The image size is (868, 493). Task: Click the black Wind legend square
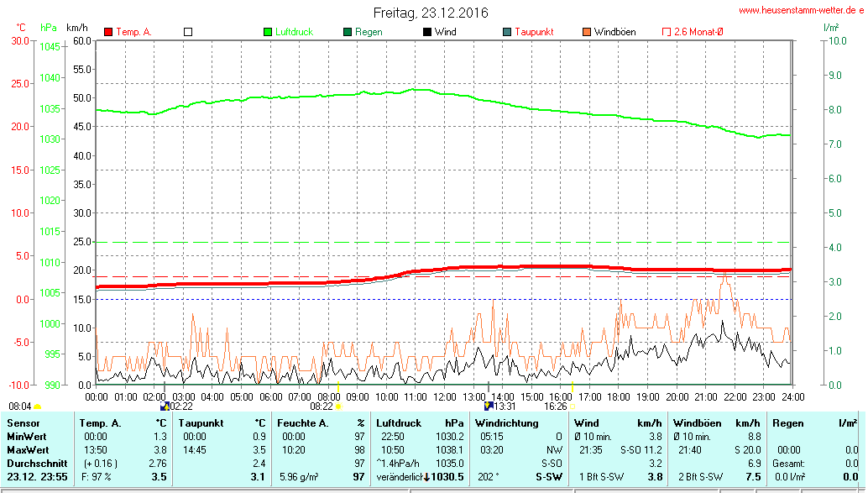427,32
